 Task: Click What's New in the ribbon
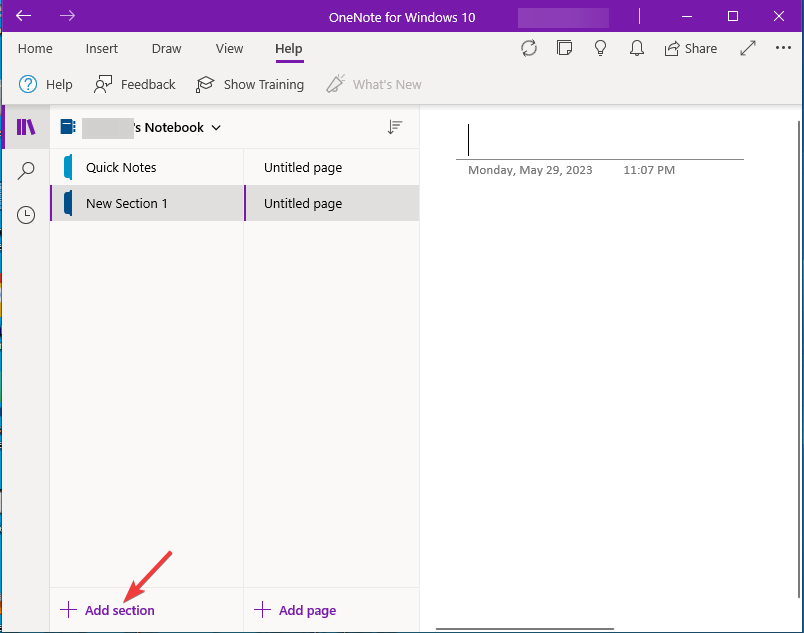pyautogui.click(x=374, y=84)
